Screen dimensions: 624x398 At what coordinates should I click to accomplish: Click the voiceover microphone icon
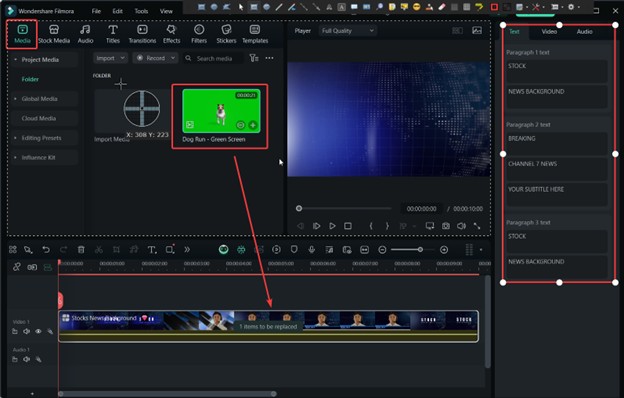(x=312, y=250)
